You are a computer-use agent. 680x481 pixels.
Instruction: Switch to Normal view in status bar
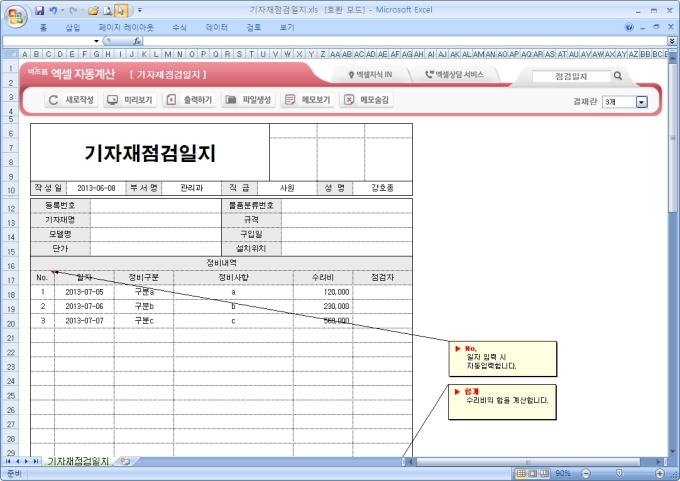[520, 472]
